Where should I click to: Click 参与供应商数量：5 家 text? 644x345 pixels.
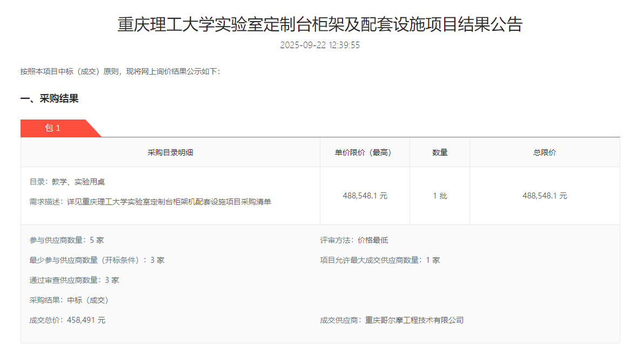click(x=66, y=239)
